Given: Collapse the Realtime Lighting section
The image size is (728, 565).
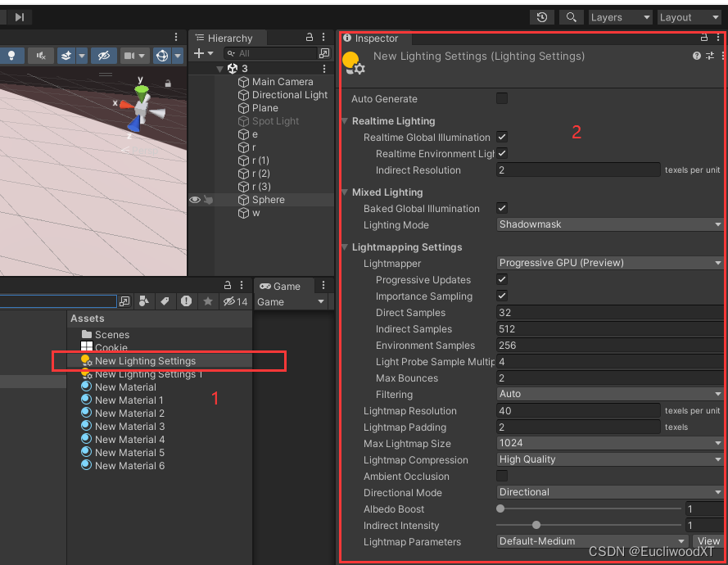Looking at the screenshot, I should [345, 121].
